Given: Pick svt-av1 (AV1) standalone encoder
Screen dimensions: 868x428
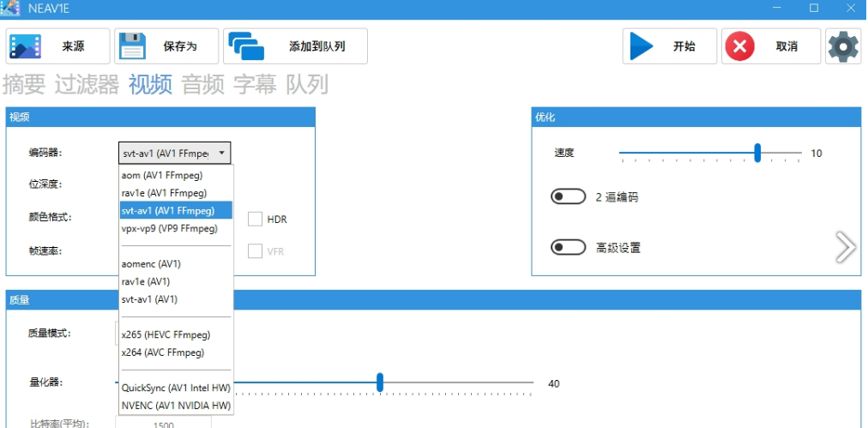Looking at the screenshot, I should (x=176, y=299).
